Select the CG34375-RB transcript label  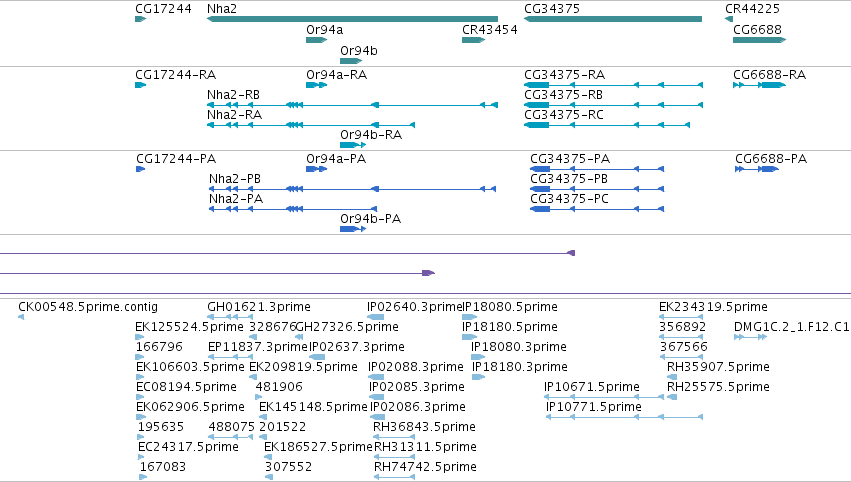point(563,95)
